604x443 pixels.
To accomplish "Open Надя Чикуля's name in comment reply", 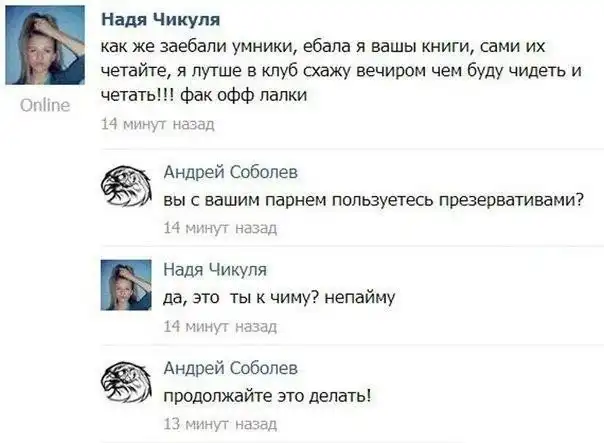I will coord(215,270).
